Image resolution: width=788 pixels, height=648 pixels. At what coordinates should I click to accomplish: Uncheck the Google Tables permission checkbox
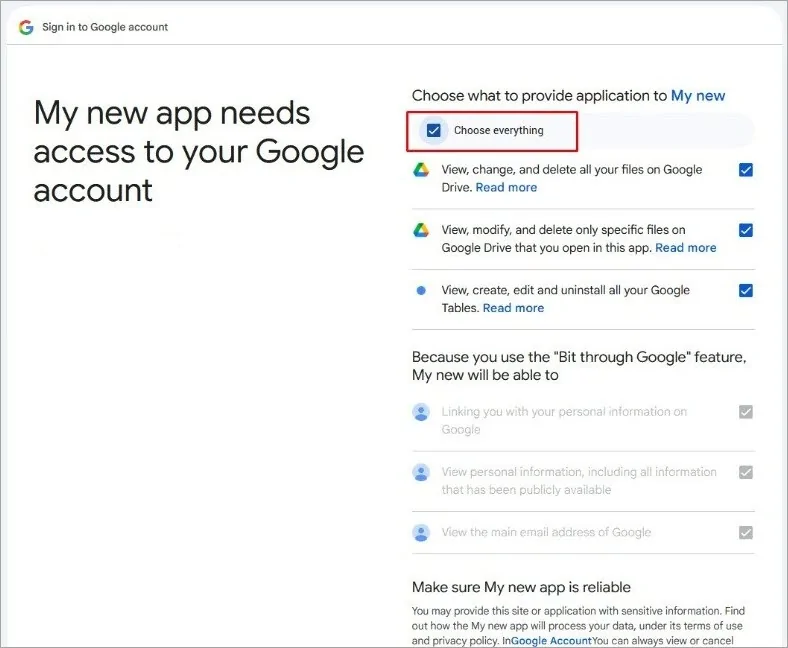(745, 290)
